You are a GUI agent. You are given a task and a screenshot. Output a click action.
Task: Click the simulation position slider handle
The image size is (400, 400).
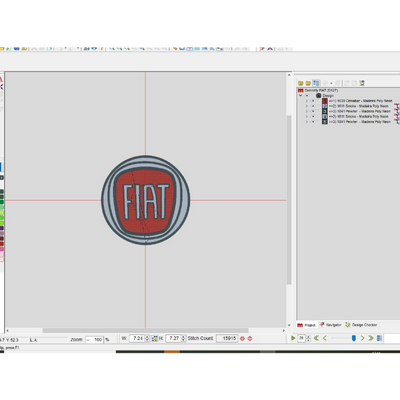[x=354, y=338]
